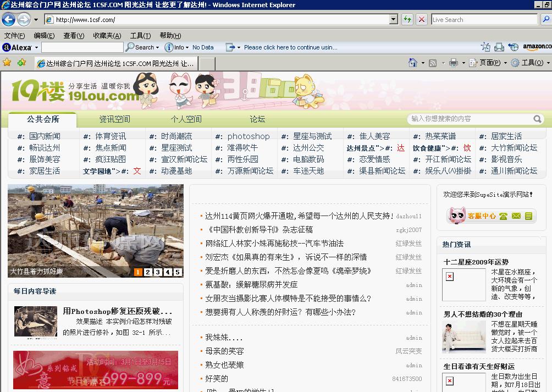The height and width of the screenshot is (392, 552).
Task: Open the recent pages dropdown arrow
Action: 36,20
